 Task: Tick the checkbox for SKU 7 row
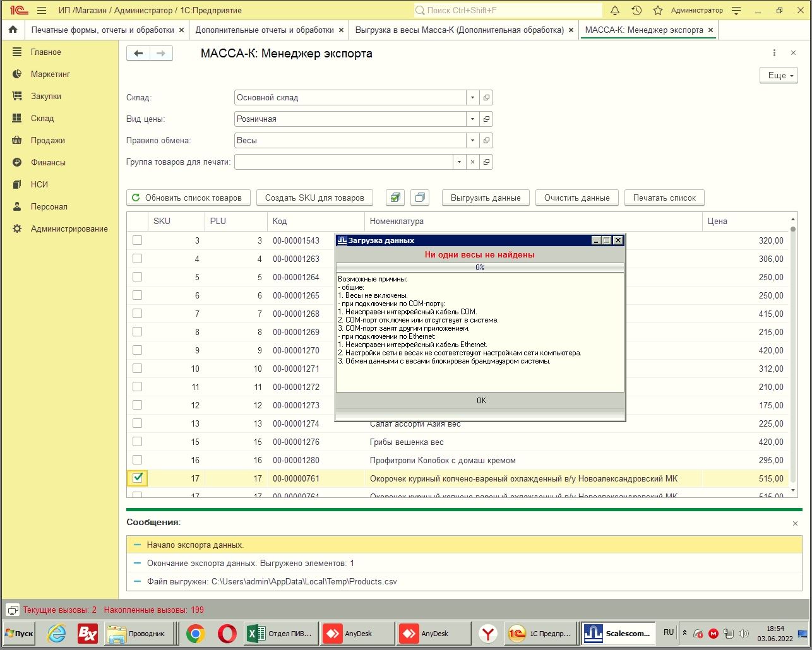pos(137,314)
